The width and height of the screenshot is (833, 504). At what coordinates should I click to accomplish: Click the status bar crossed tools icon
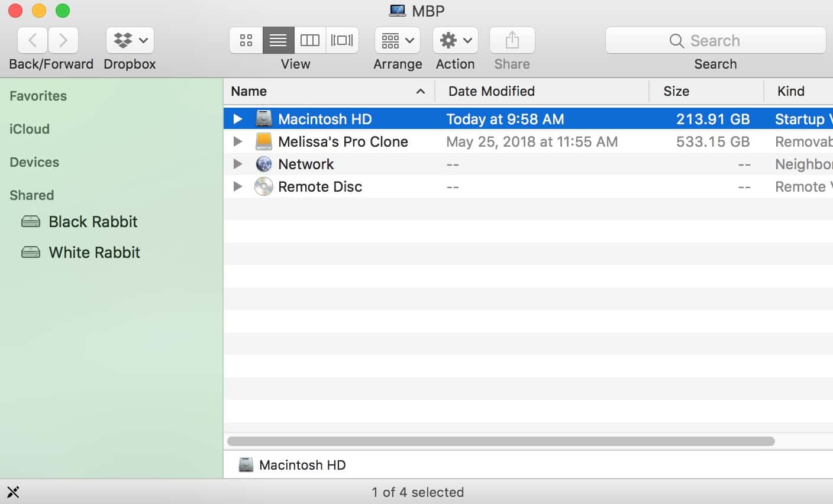click(x=13, y=492)
